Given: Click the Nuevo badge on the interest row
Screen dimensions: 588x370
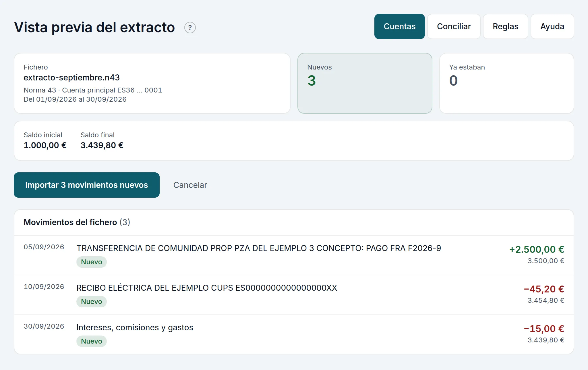Looking at the screenshot, I should [x=91, y=341].
